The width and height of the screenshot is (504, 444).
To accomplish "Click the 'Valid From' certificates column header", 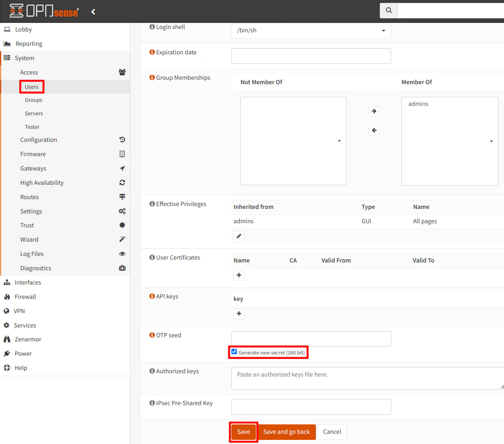I will click(336, 260).
